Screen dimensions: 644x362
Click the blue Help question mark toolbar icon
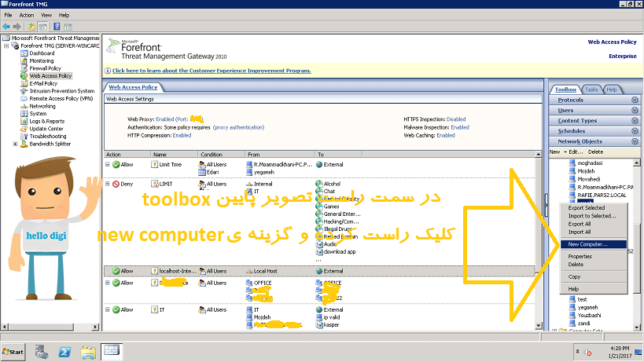57,27
